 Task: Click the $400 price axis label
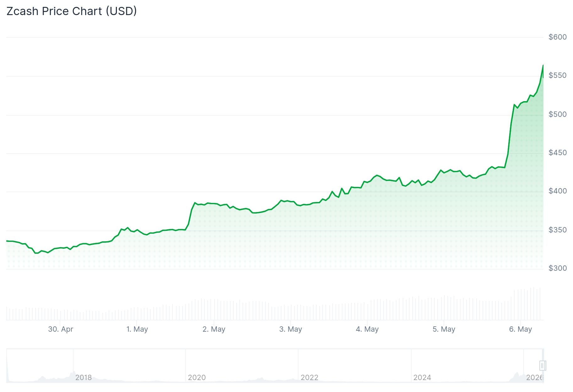coord(557,191)
